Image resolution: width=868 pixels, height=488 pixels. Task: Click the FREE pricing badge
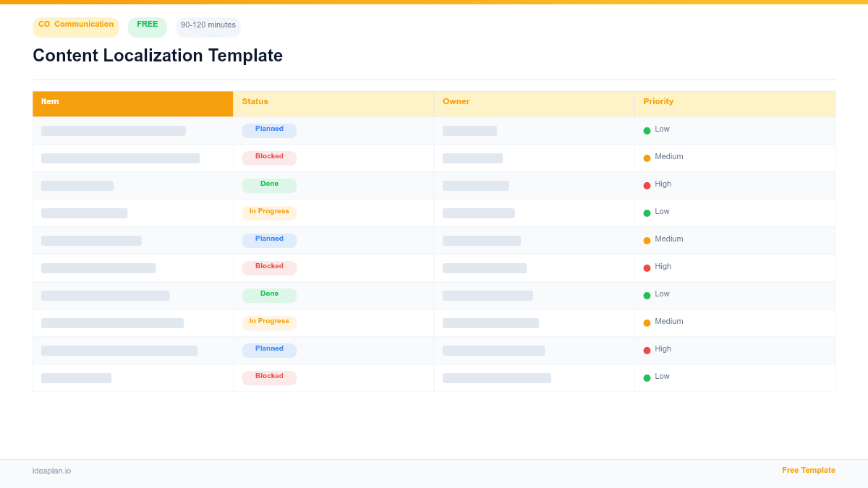147,25
